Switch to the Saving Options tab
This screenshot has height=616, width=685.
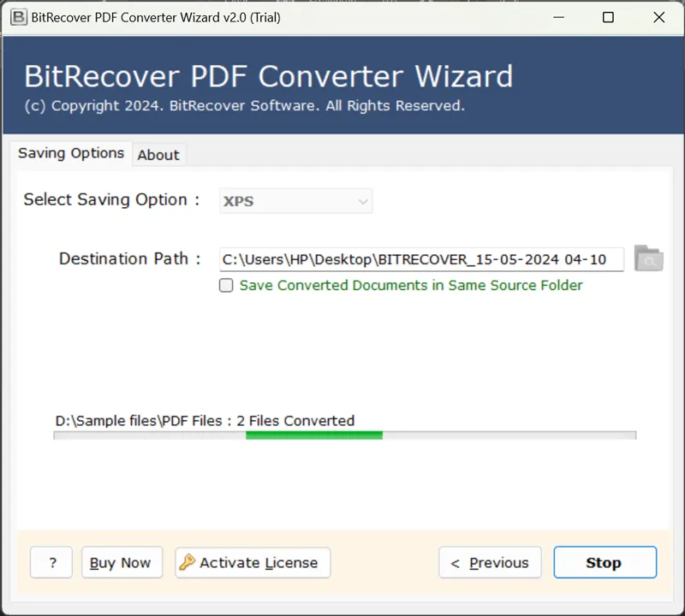[71, 153]
